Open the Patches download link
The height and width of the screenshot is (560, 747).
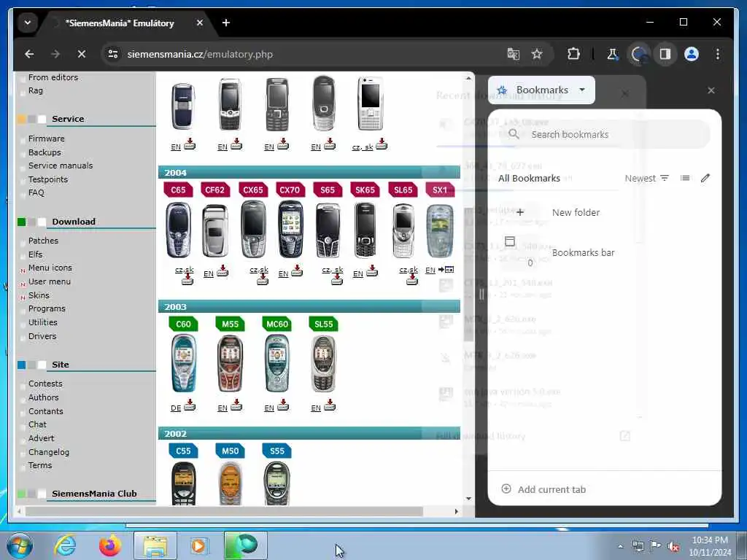(x=43, y=241)
